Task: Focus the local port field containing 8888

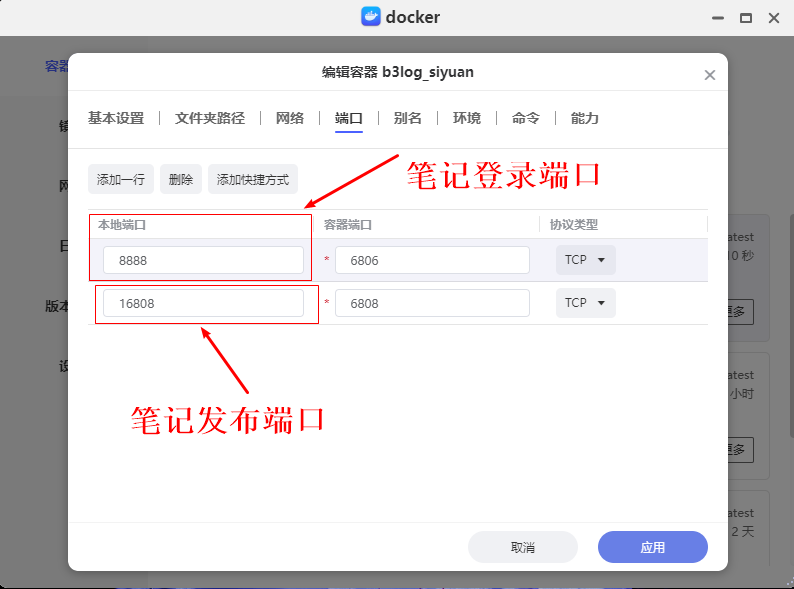Action: click(204, 260)
